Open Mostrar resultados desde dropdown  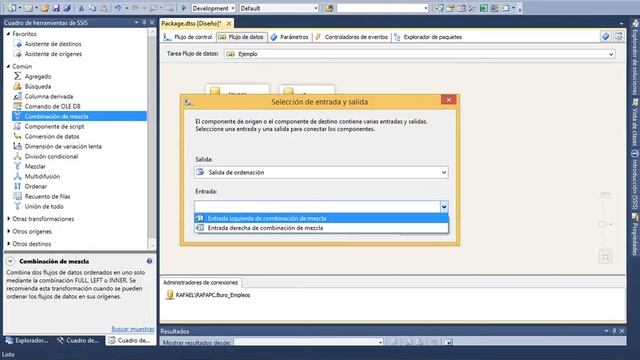(x=380, y=342)
